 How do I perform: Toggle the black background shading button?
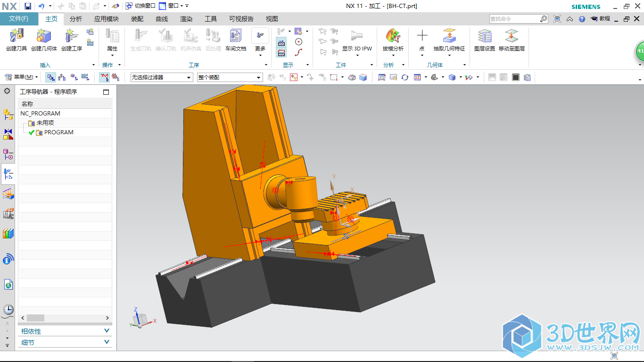[516, 77]
